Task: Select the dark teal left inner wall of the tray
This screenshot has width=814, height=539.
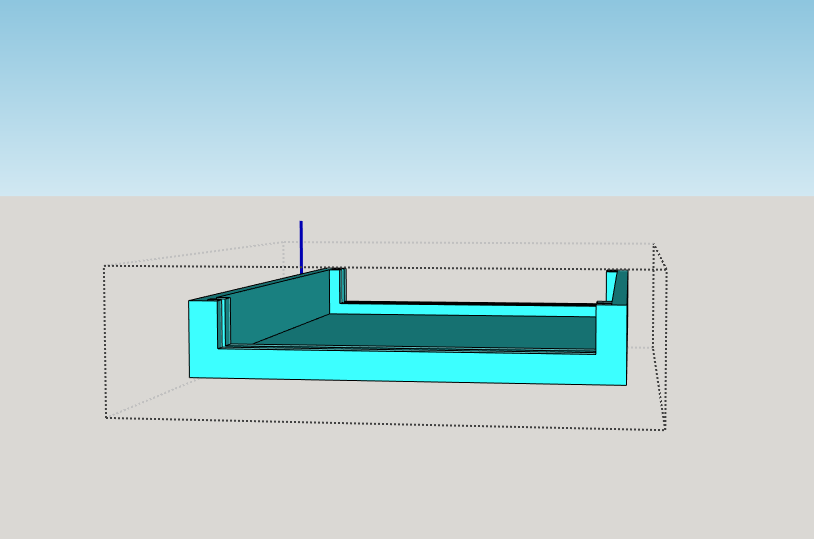Action: tap(280, 307)
